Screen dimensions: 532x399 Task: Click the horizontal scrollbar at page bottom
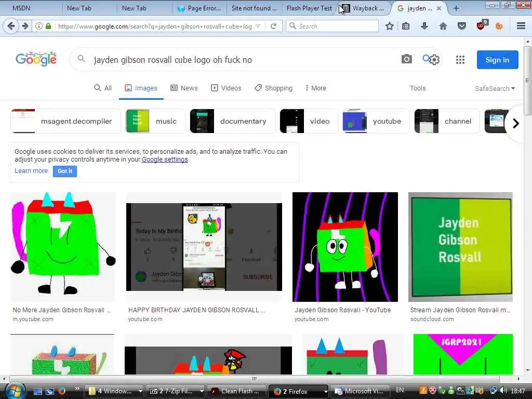tap(254, 379)
